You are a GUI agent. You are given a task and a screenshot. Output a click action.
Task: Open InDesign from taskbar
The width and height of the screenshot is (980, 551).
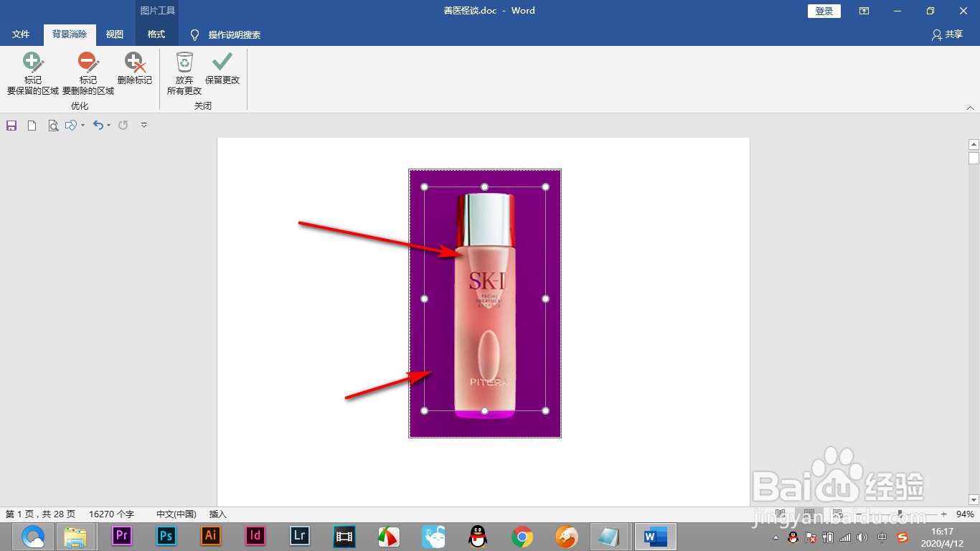click(x=255, y=536)
